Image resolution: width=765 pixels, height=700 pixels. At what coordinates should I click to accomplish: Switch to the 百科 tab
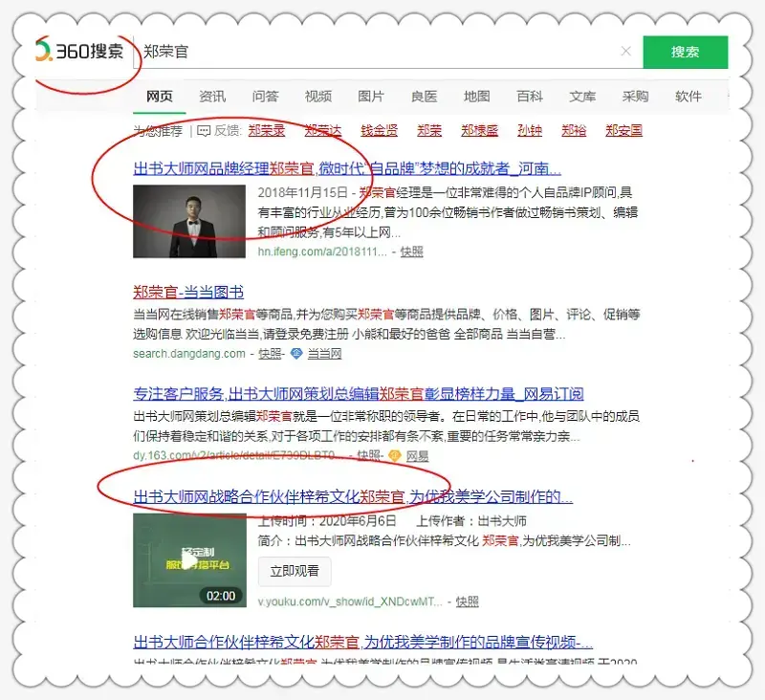pos(530,97)
